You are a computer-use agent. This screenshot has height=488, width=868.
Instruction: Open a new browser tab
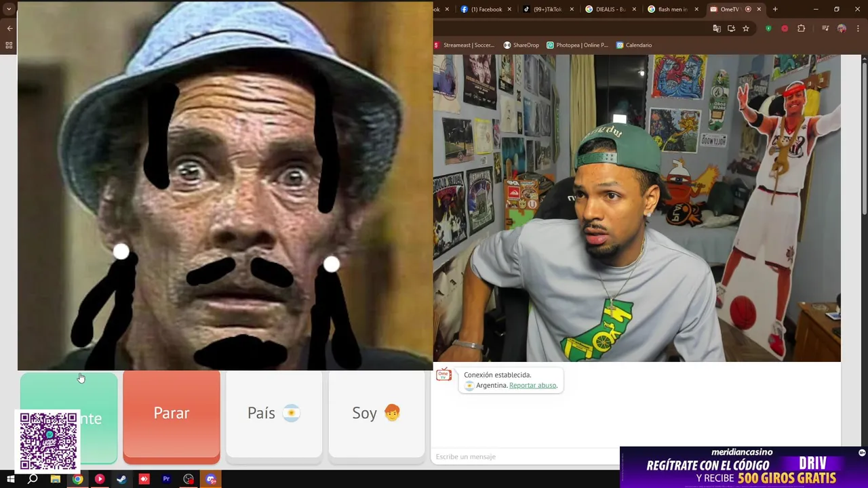click(775, 9)
